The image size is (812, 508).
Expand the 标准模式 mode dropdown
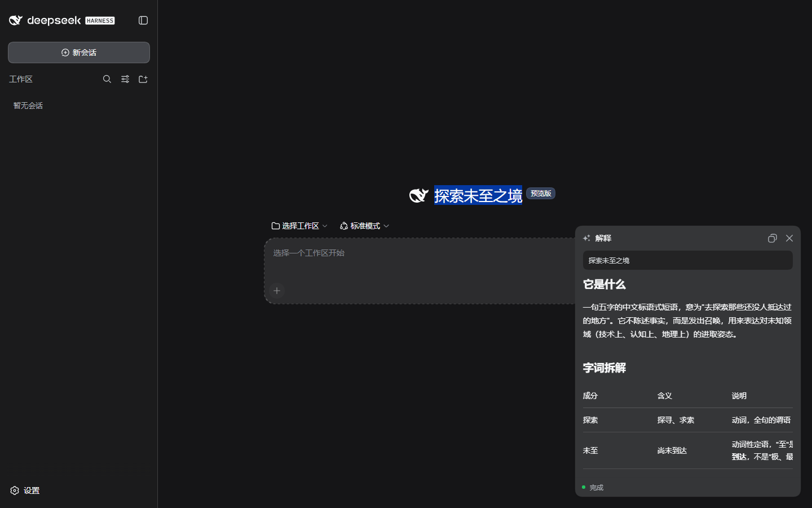364,226
